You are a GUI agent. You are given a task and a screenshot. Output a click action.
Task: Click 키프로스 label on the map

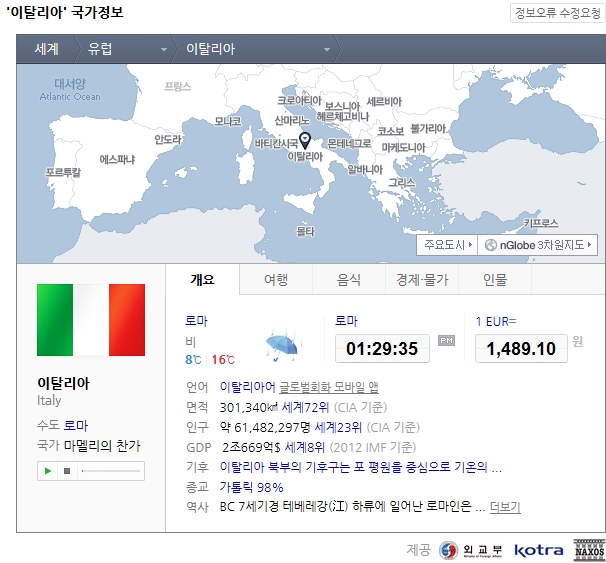pyautogui.click(x=541, y=223)
